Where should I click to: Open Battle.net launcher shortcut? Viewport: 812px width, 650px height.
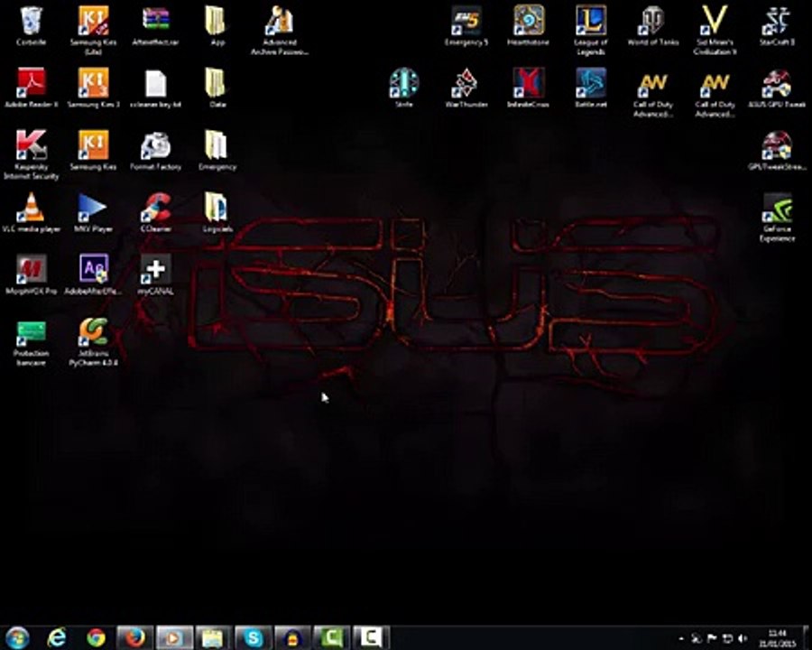click(x=590, y=88)
